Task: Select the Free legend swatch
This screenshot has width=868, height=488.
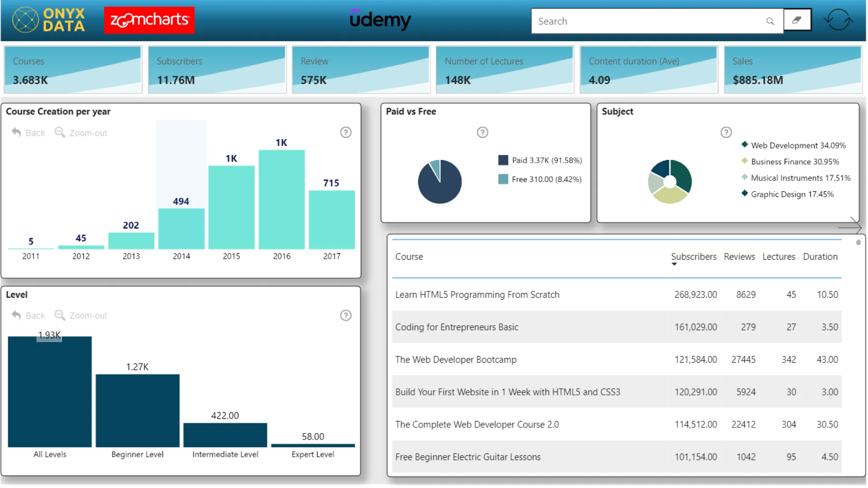Action: tap(503, 179)
